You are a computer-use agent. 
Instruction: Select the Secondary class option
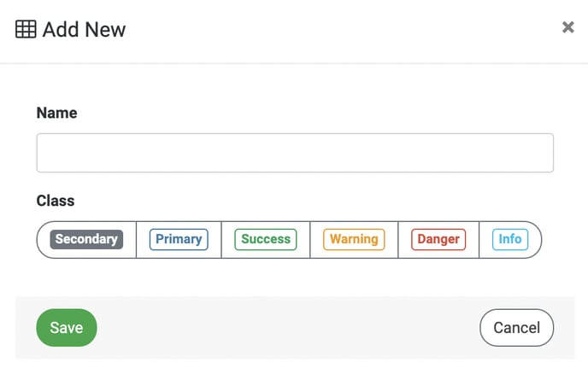[86, 239]
